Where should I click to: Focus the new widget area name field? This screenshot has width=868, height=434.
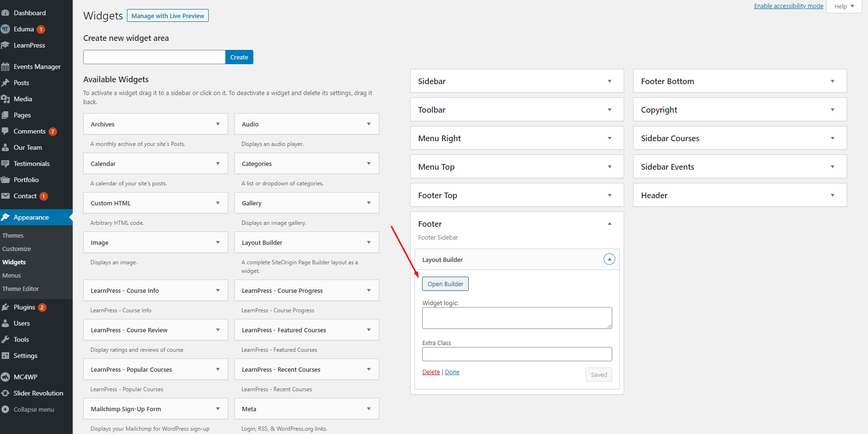(x=154, y=57)
